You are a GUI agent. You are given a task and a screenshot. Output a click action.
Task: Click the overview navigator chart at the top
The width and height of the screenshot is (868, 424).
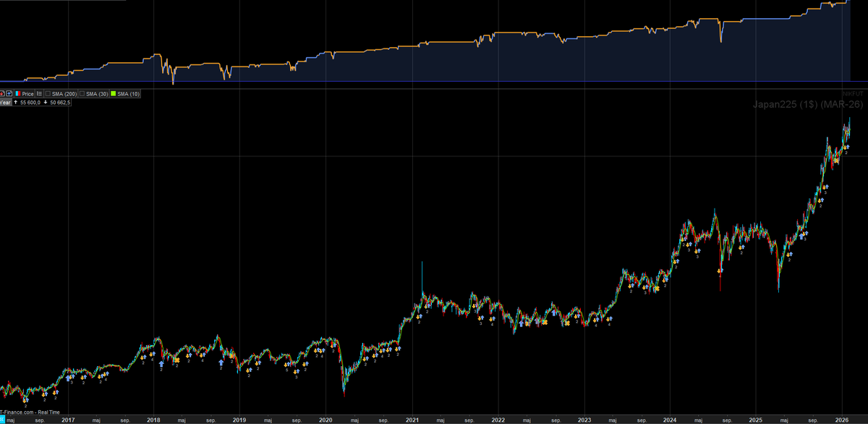pos(434,43)
